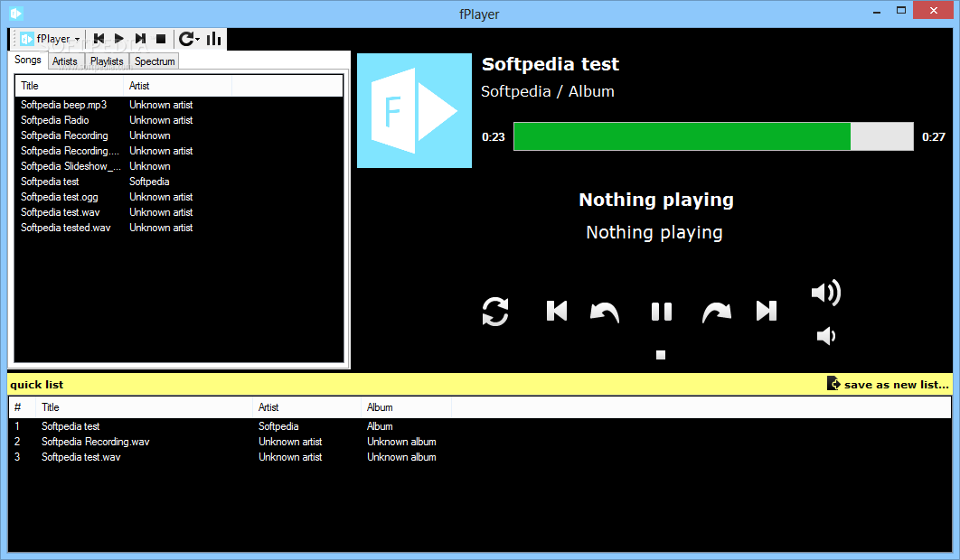Switch to the Spectrum tab
Screen dimensions: 960x560
click(155, 61)
